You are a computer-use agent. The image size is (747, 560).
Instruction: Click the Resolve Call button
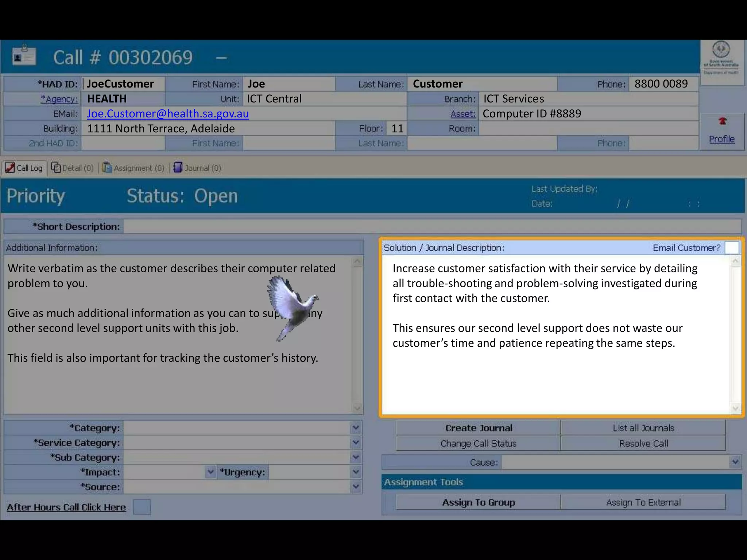[x=643, y=443]
